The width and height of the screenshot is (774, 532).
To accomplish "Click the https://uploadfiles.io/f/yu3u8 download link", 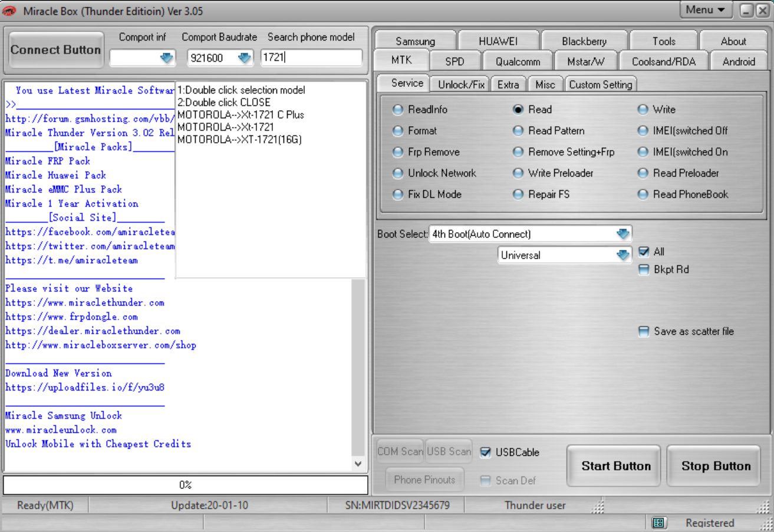I will (85, 388).
